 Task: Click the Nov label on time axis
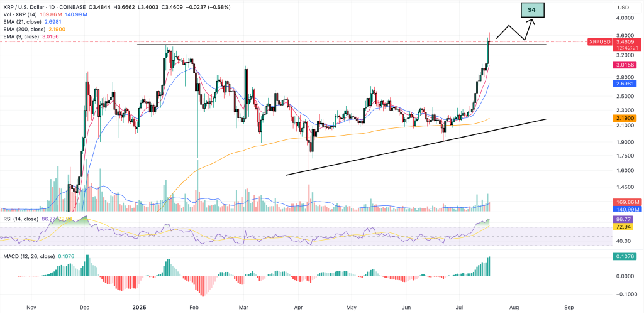31,306
